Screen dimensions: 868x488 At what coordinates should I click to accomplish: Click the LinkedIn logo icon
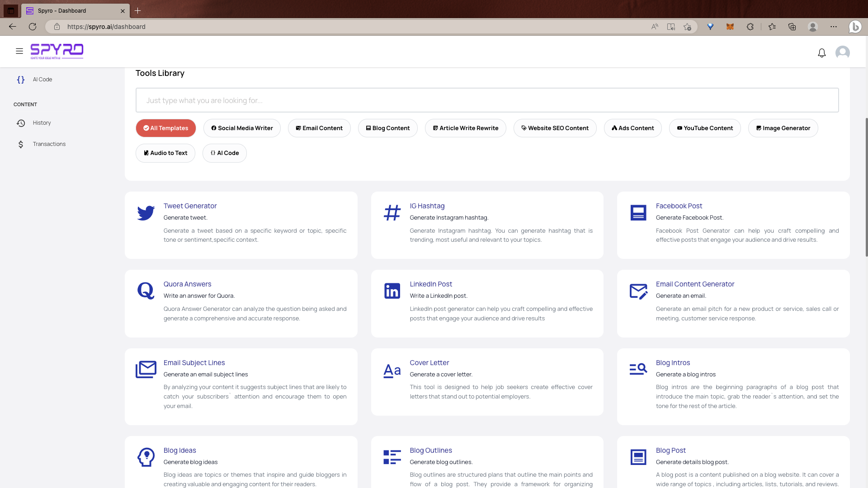click(392, 291)
